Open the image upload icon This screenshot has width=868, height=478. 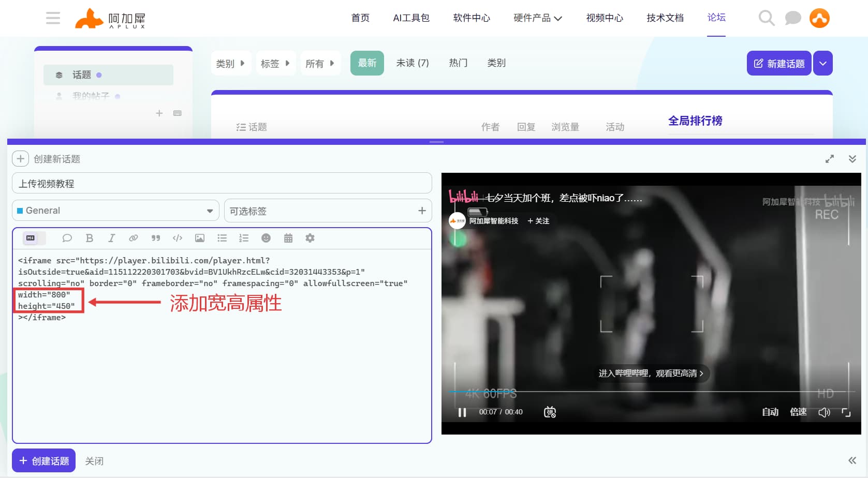pos(200,238)
